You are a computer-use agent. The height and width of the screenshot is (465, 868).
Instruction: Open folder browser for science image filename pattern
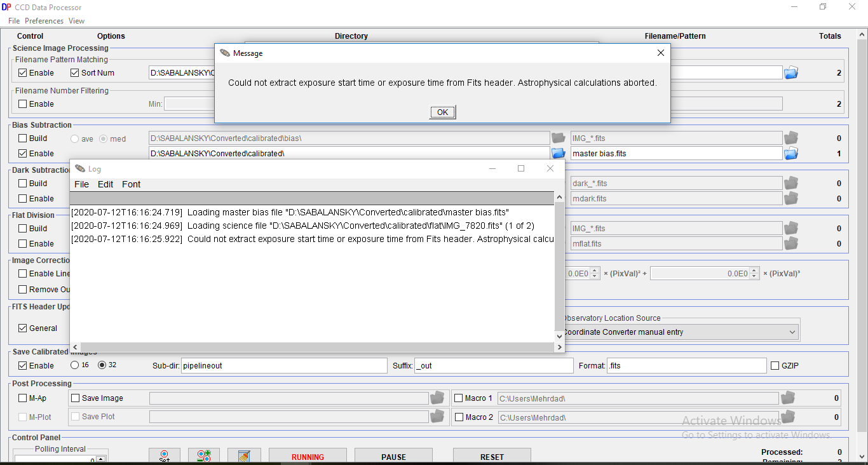click(790, 73)
